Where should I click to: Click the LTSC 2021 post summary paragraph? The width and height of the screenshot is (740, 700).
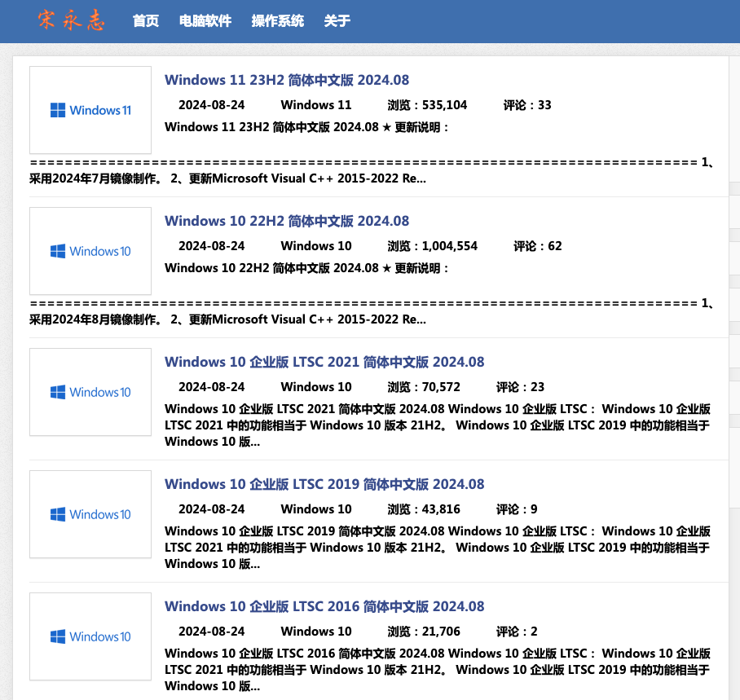(438, 425)
